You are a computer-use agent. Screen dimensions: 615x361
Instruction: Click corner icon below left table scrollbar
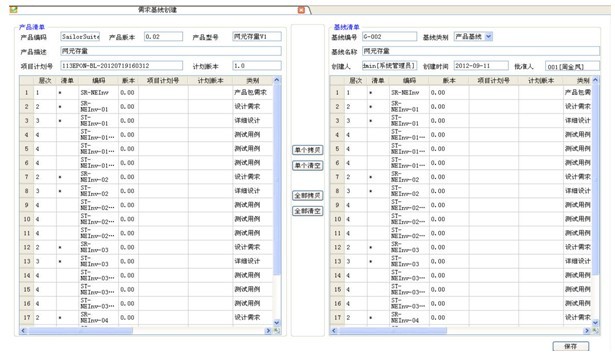point(277,331)
